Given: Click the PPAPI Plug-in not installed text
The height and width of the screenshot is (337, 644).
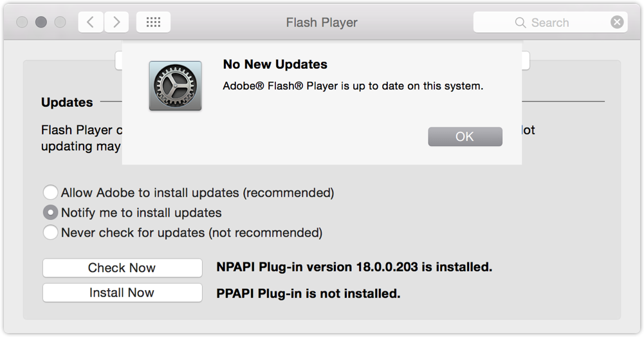Looking at the screenshot, I should [308, 293].
